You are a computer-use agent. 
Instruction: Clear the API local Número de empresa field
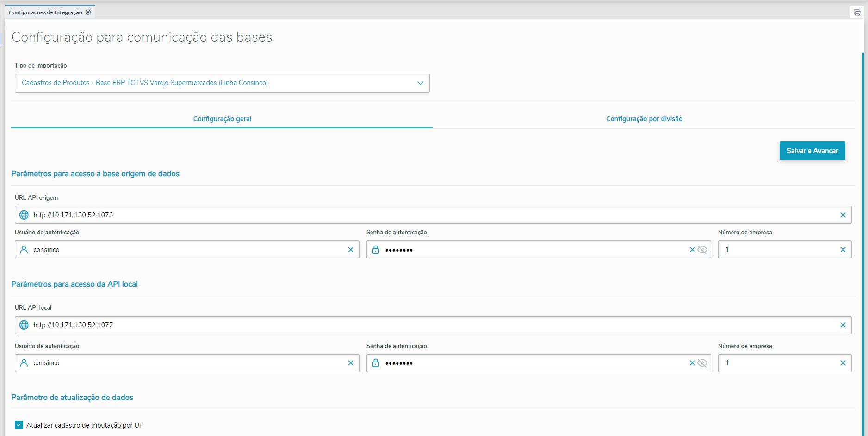tap(843, 363)
